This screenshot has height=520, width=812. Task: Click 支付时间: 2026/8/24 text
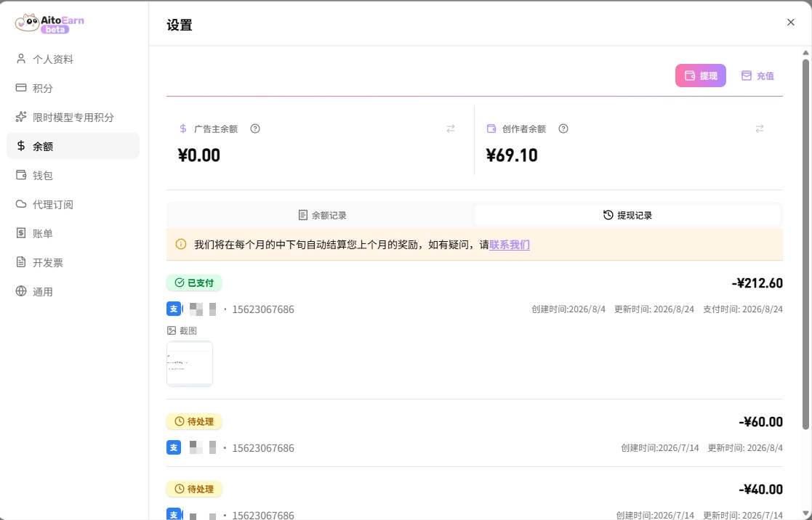(x=743, y=309)
